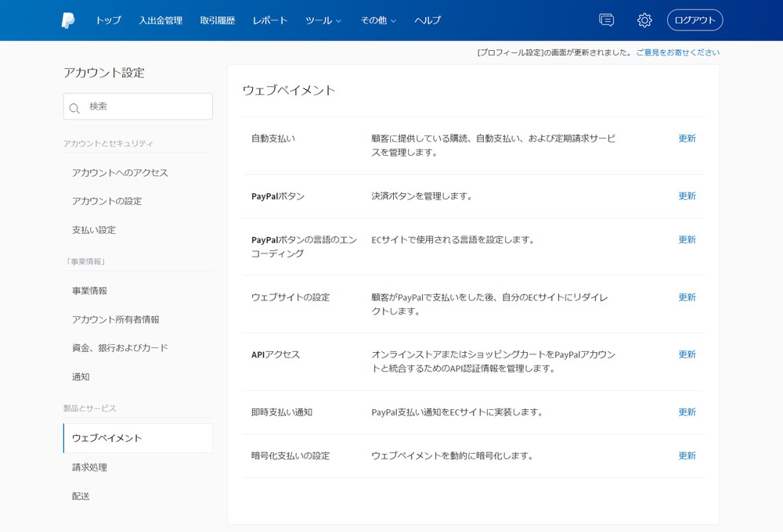Click the 即時支払い通知 row label

[282, 412]
